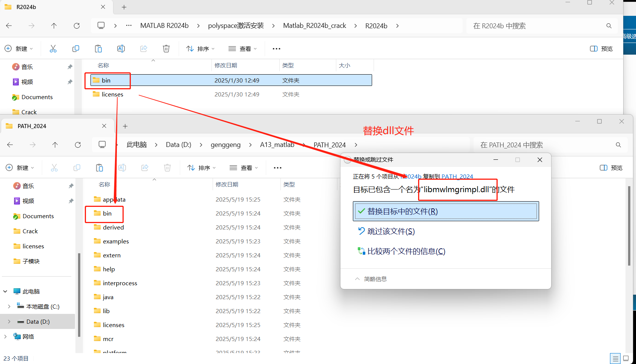
Task: Click PATH_2024 vertical scrollbar
Action: pyautogui.click(x=629, y=226)
